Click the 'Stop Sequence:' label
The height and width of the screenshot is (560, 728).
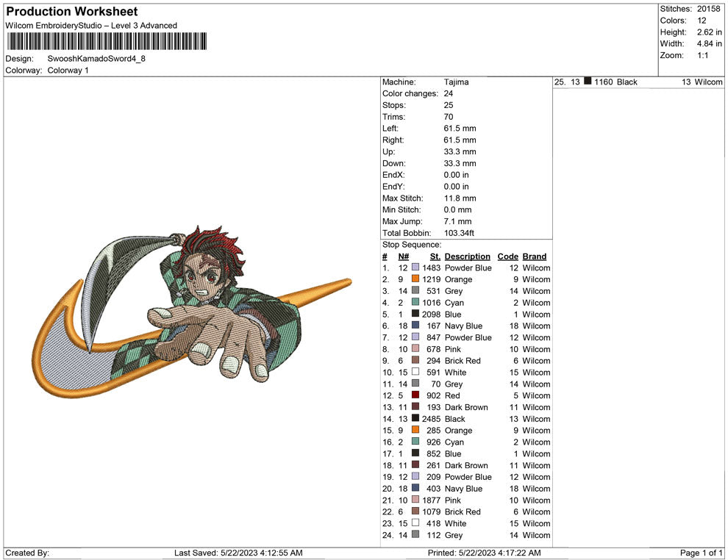[411, 245]
